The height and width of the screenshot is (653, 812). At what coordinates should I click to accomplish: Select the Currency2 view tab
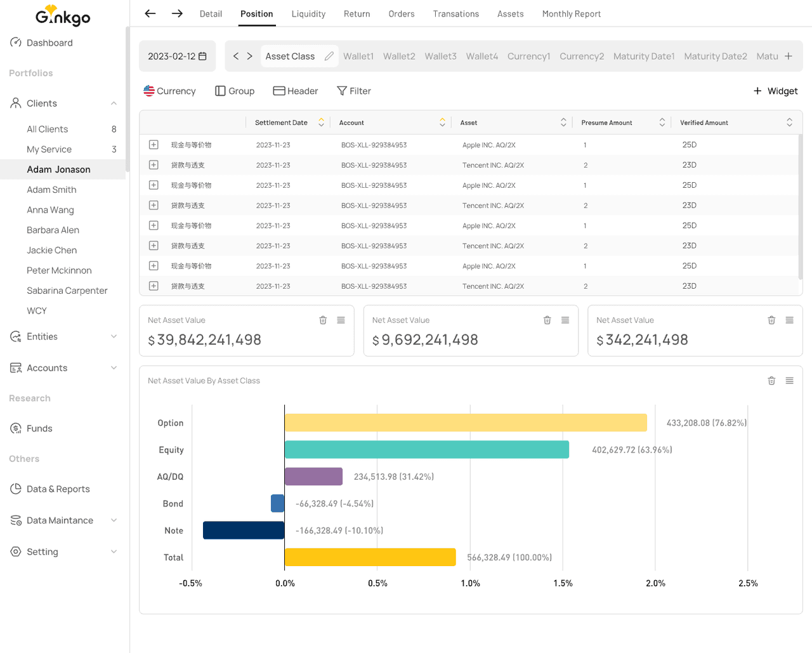(582, 56)
